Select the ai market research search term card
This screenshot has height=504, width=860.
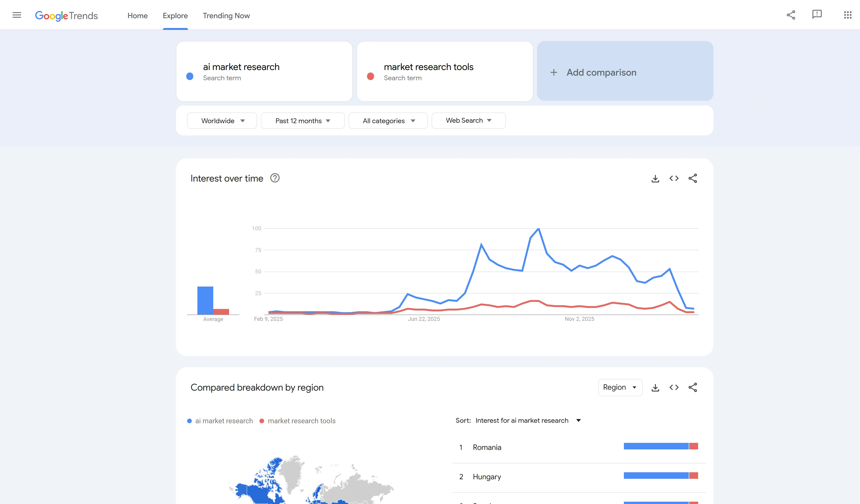click(264, 71)
